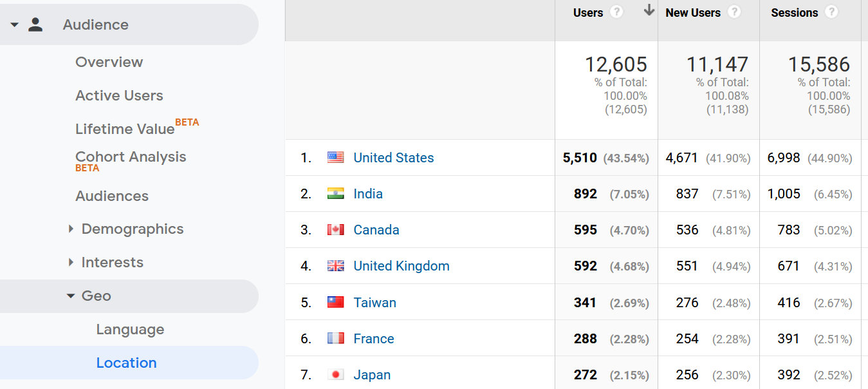
Task: Click the Users column help icon
Action: click(616, 12)
